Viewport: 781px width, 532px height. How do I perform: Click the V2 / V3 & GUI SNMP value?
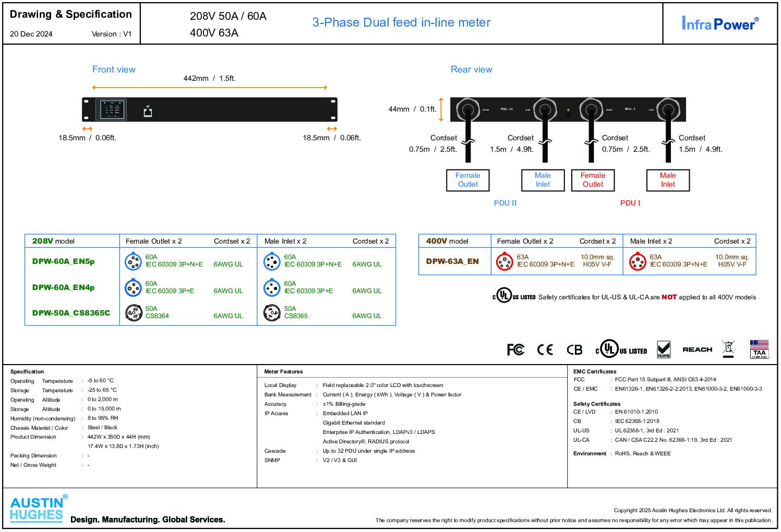pos(340,460)
